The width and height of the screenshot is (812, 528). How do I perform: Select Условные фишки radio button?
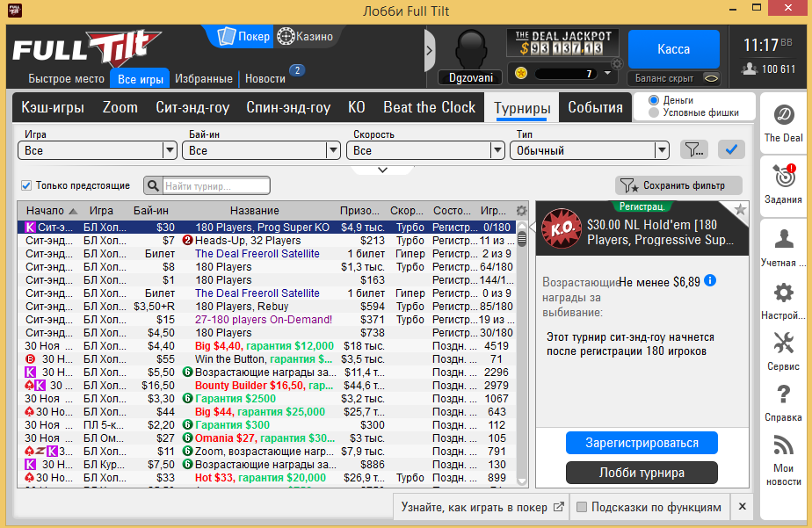[x=654, y=112]
